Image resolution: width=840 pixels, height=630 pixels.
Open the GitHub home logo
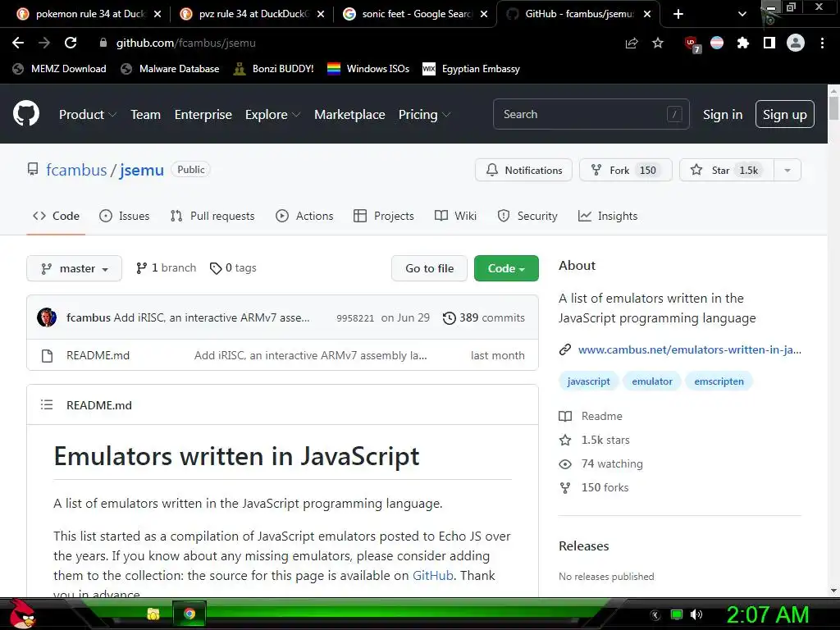pos(26,113)
